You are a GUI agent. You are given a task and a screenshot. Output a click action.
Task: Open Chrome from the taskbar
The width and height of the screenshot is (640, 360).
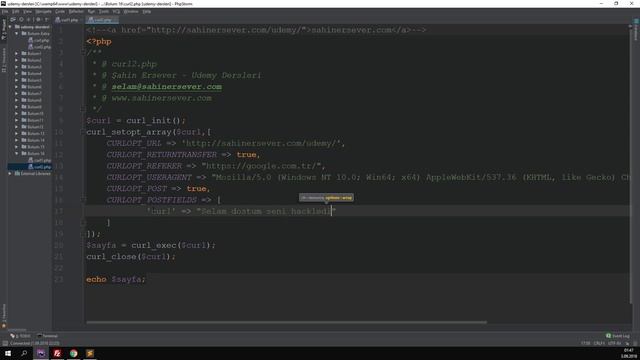pos(73,353)
